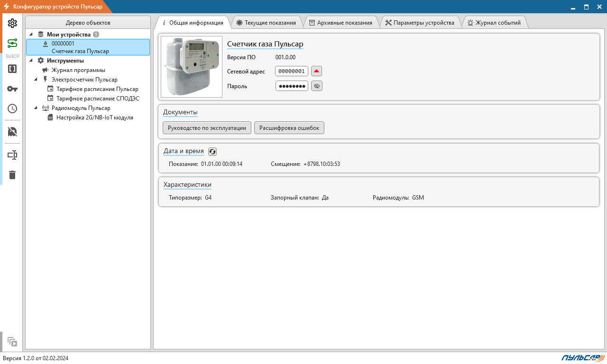The width and height of the screenshot is (607, 364).
Task: Click the red arrow button next to the network address
Action: click(317, 71)
